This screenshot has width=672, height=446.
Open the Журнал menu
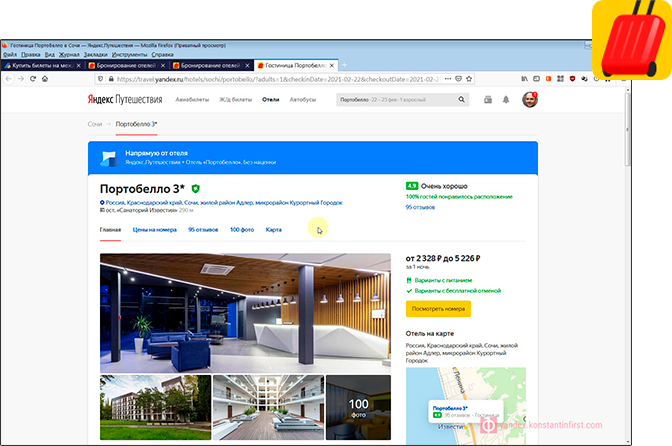(69, 54)
